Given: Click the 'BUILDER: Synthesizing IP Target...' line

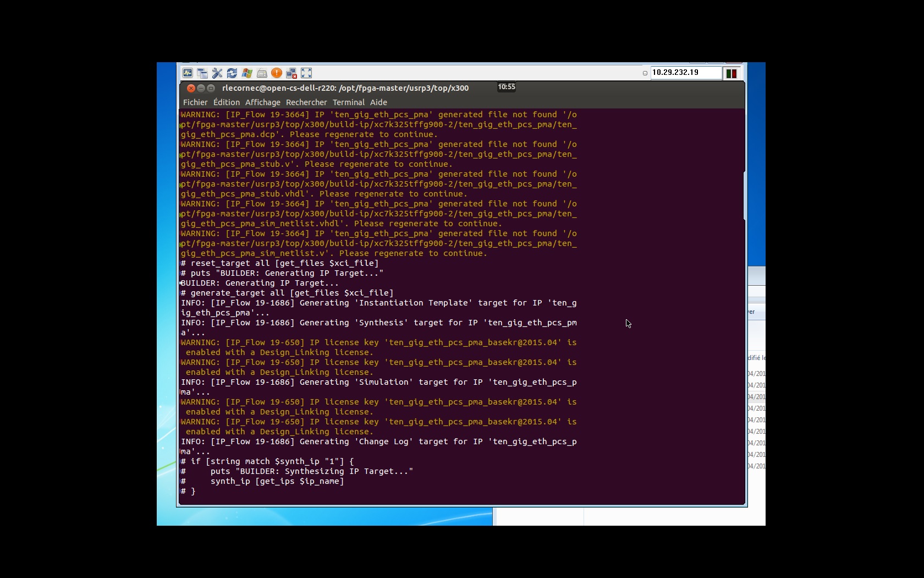Looking at the screenshot, I should [x=297, y=471].
